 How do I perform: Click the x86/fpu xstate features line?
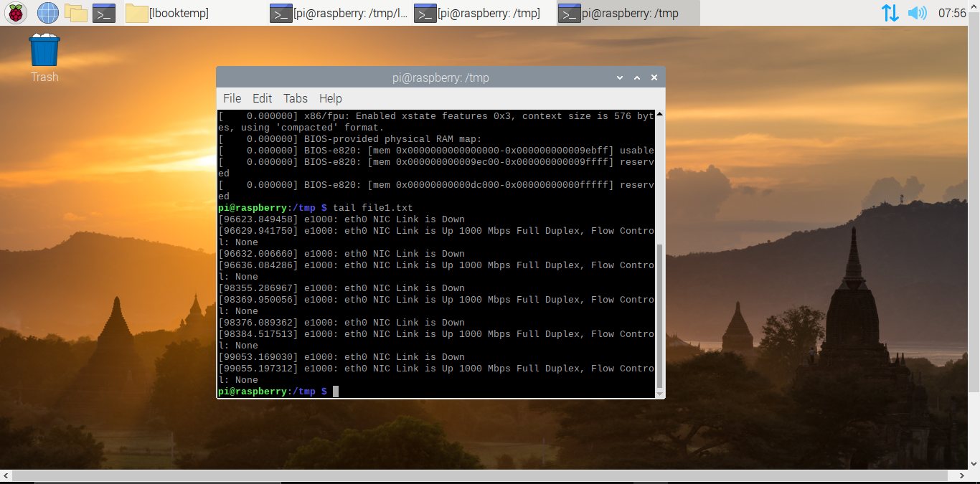[x=436, y=122]
